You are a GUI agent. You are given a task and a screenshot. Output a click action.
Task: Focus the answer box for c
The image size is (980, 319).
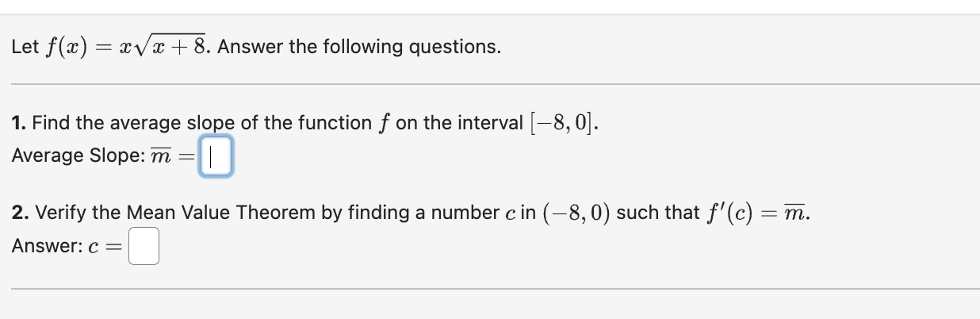tap(144, 246)
